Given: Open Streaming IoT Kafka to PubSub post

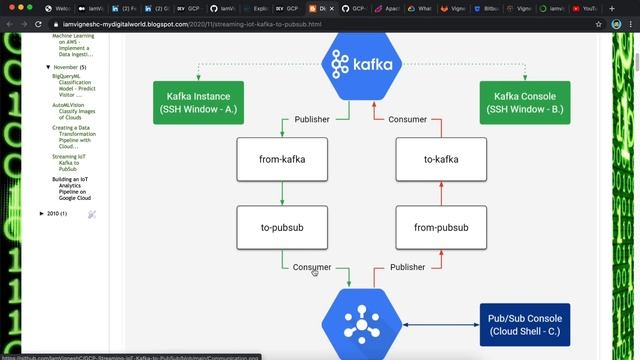Looking at the screenshot, I should 69,162.
